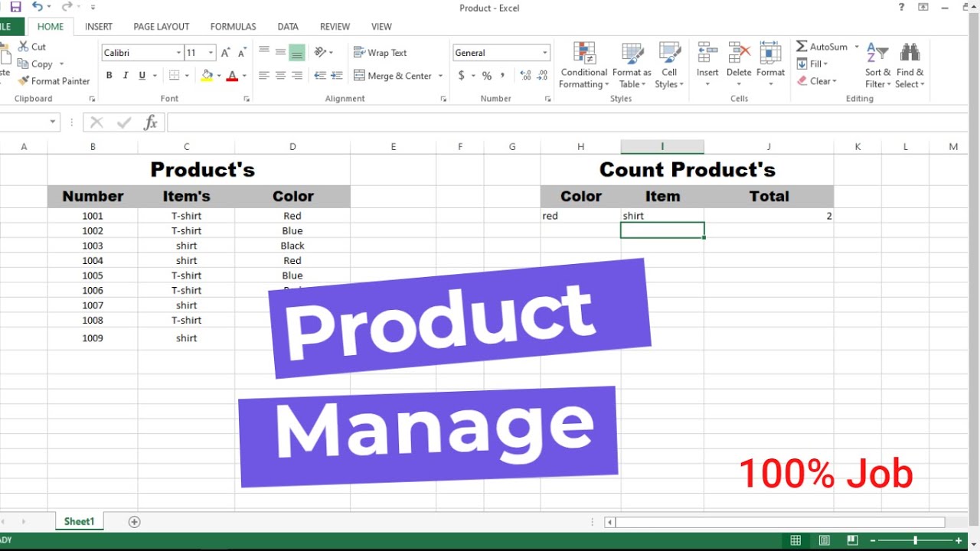Open the text orientation options
980x551 pixels.
point(325,53)
